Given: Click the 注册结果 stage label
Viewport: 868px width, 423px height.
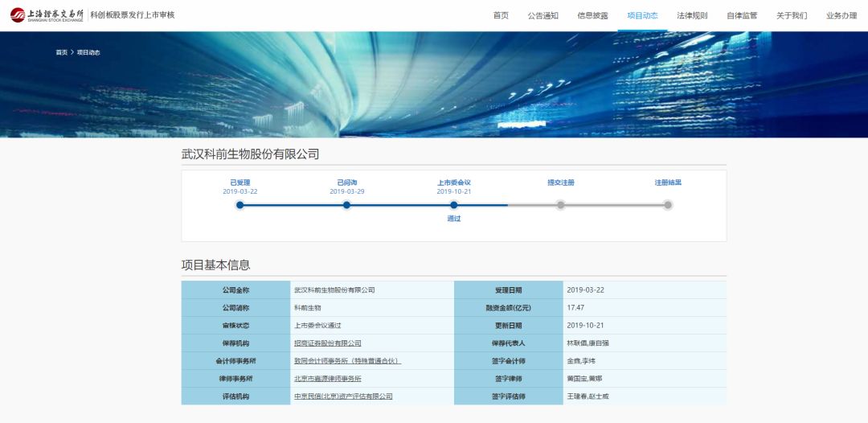Looking at the screenshot, I should pyautogui.click(x=668, y=183).
